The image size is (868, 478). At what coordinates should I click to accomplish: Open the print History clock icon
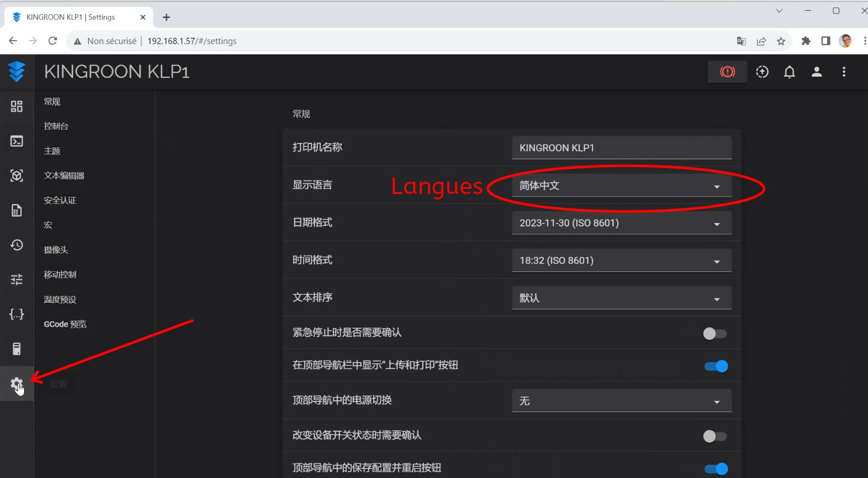(17, 245)
